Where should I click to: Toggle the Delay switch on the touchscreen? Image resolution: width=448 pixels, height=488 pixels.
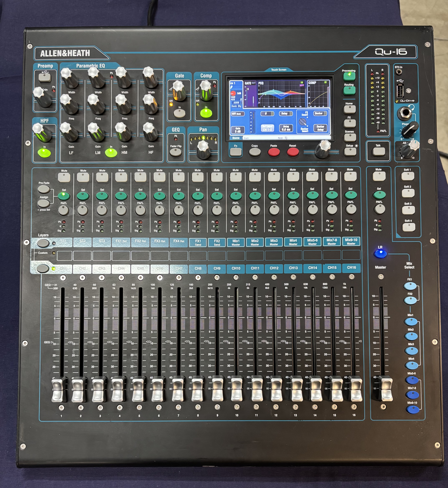pos(286,113)
